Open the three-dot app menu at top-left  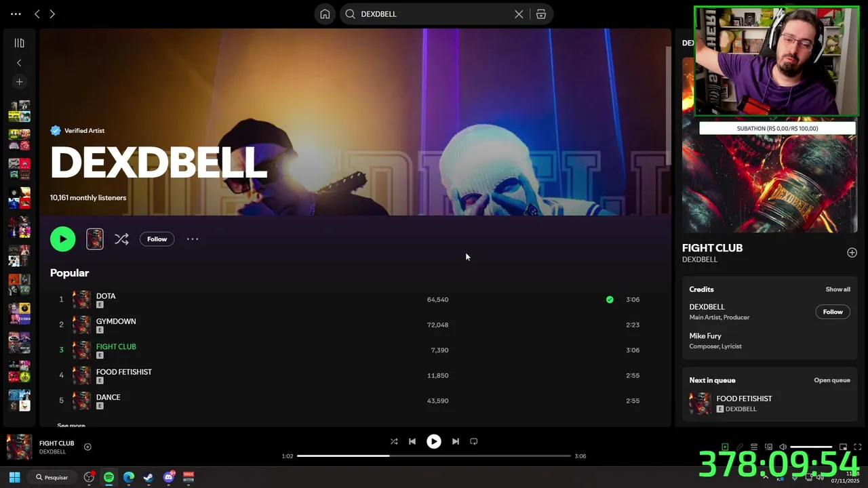[x=16, y=14]
